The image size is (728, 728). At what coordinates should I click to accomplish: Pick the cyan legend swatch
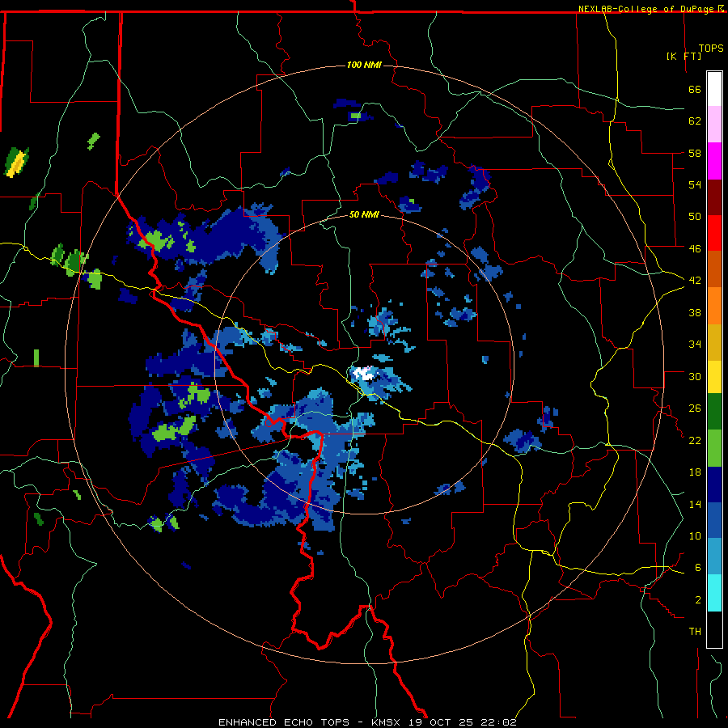(x=714, y=593)
